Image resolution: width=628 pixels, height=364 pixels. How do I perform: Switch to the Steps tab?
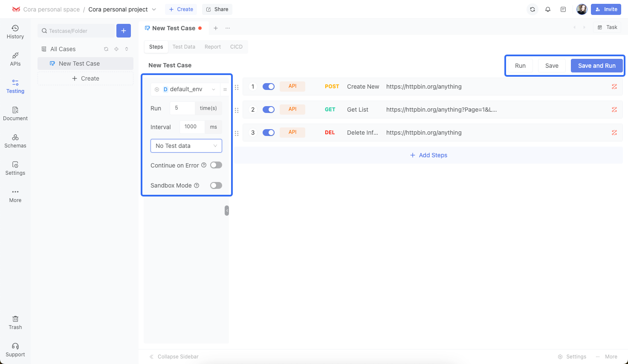click(156, 47)
